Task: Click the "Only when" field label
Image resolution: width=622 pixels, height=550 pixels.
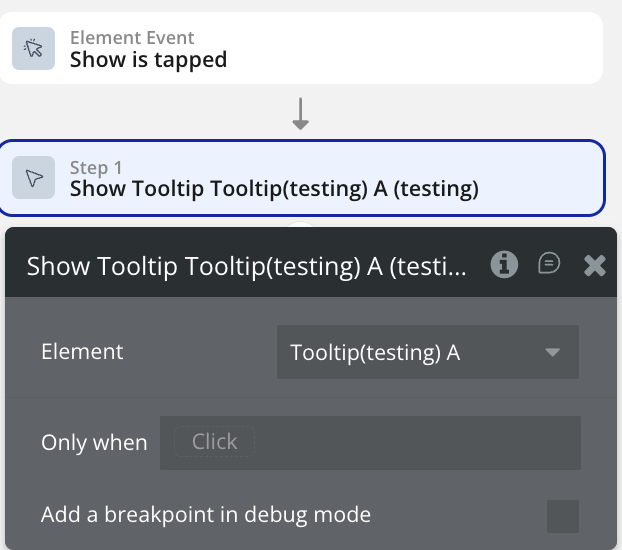Action: [x=94, y=442]
